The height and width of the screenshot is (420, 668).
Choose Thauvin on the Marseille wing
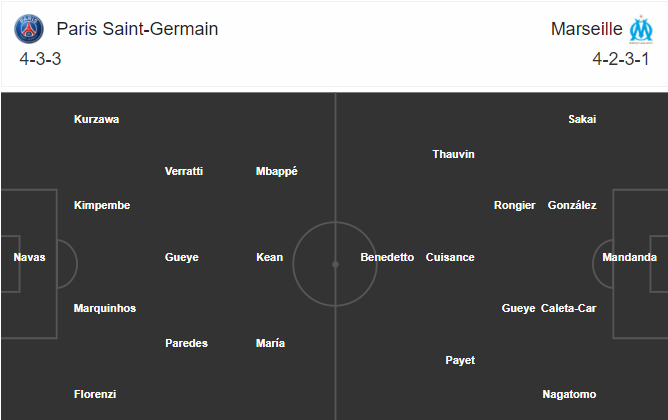pyautogui.click(x=454, y=154)
